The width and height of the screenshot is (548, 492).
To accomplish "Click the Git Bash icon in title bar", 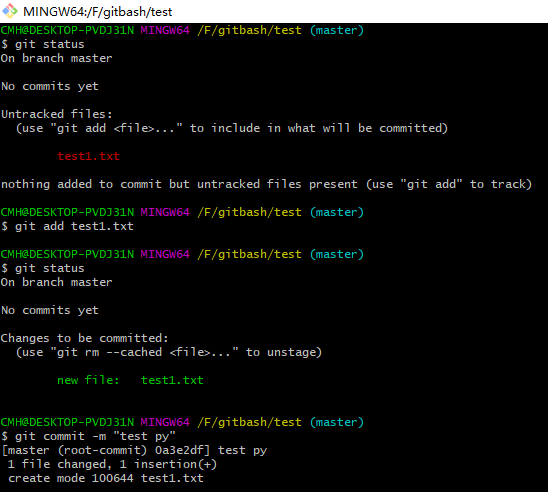I will click(10, 11).
